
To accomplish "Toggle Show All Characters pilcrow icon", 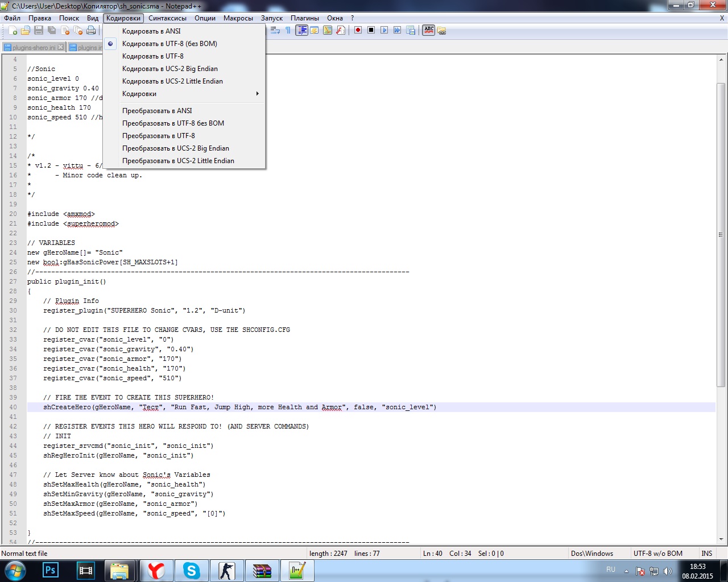I will [x=288, y=30].
